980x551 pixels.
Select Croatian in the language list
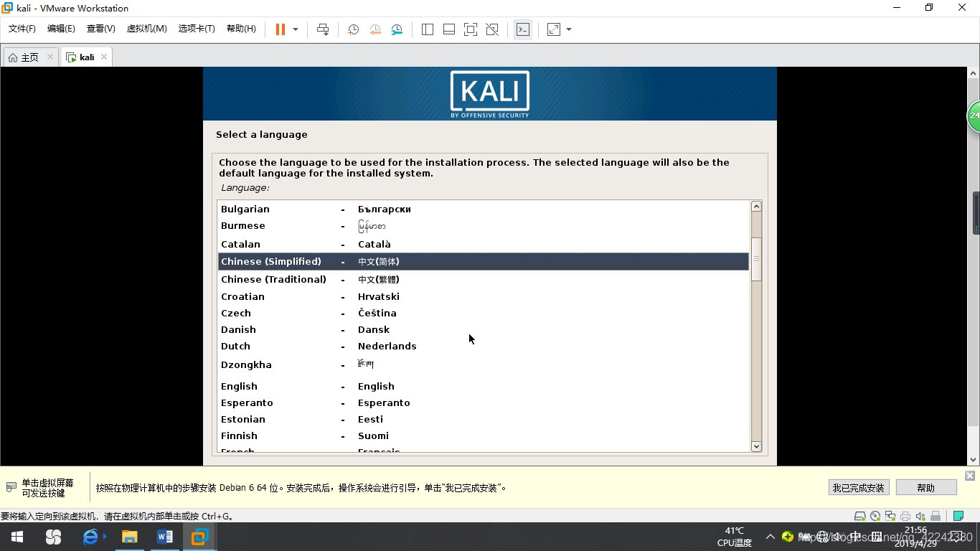point(484,296)
